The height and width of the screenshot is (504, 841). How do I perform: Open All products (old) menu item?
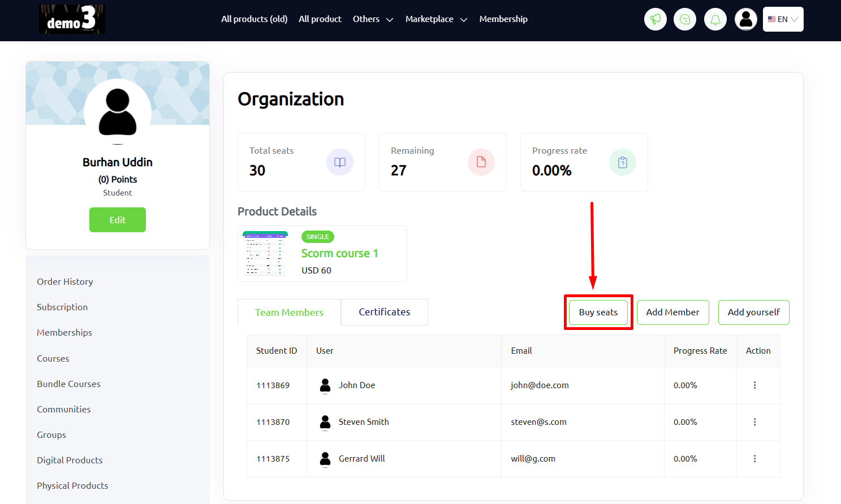pos(255,19)
